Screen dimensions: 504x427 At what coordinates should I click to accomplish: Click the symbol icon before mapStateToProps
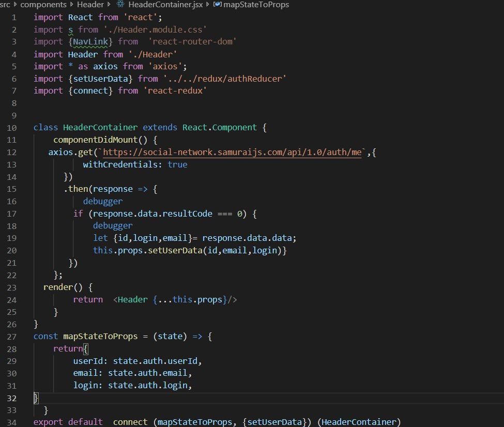pos(218,4)
